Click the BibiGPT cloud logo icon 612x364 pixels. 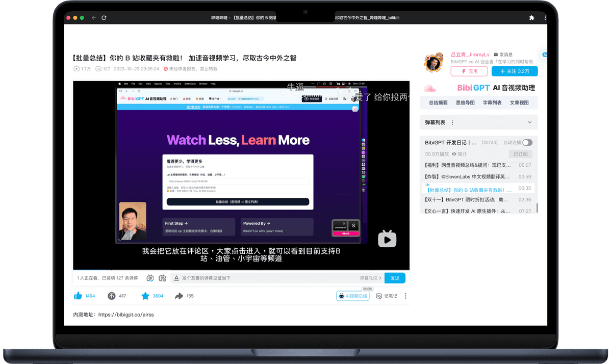430,88
